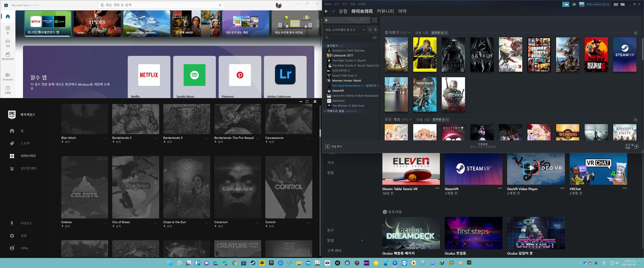This screenshot has width=644, height=268.
Task: Open Entertainment section in Microsoft Store sidebar
Action: point(8,56)
